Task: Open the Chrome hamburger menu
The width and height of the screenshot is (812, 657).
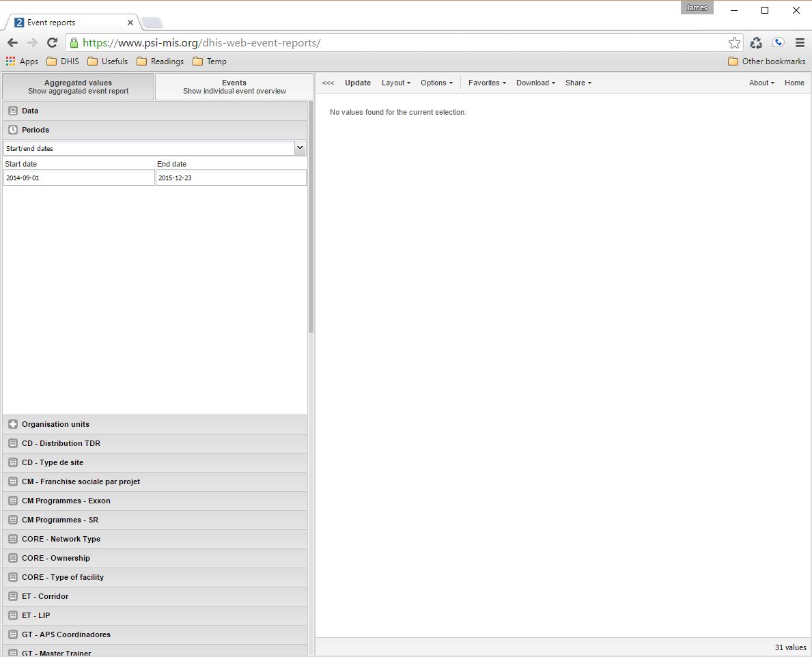Action: pos(800,43)
